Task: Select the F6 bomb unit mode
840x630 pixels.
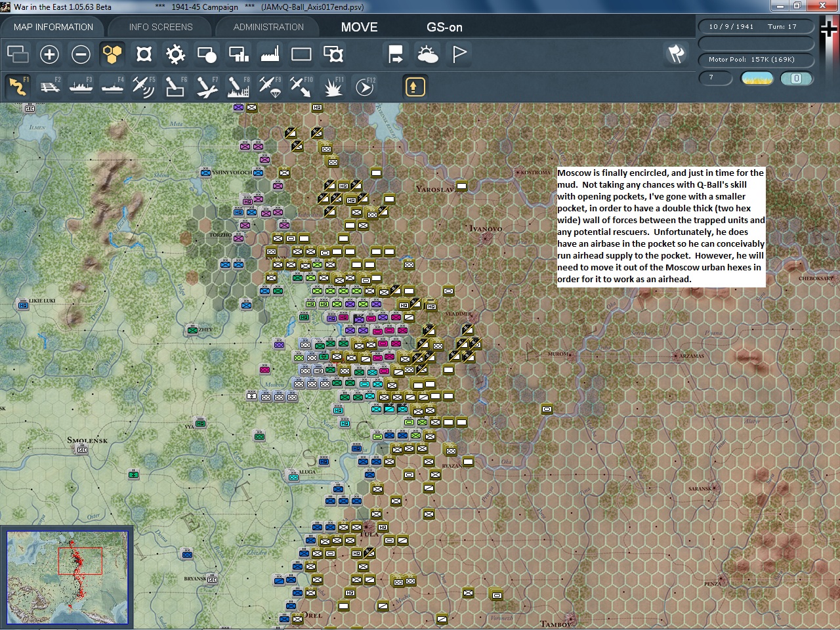Action: click(x=175, y=86)
